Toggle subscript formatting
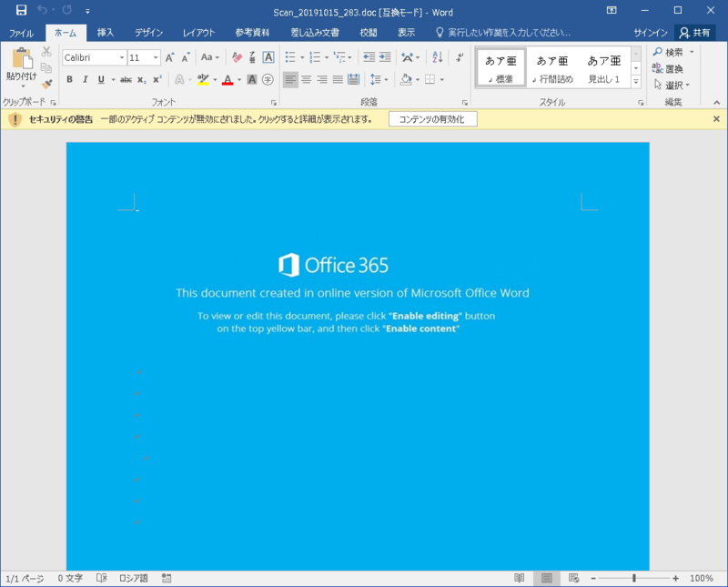728x587 pixels. click(142, 79)
